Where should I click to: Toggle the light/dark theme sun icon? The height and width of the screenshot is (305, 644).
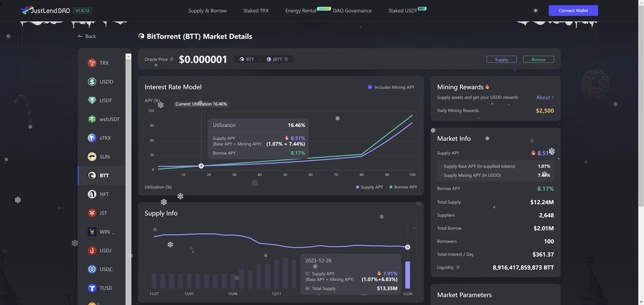coord(535,11)
